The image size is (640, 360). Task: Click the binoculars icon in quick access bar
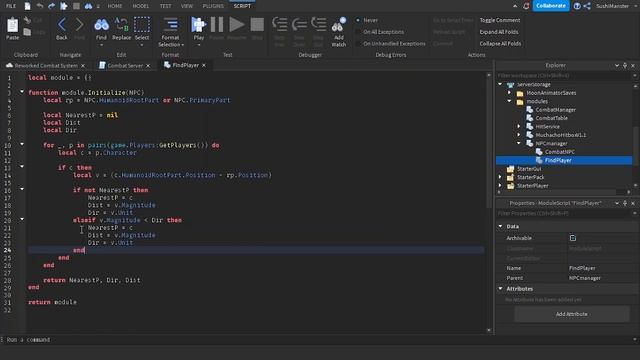click(88, 6)
